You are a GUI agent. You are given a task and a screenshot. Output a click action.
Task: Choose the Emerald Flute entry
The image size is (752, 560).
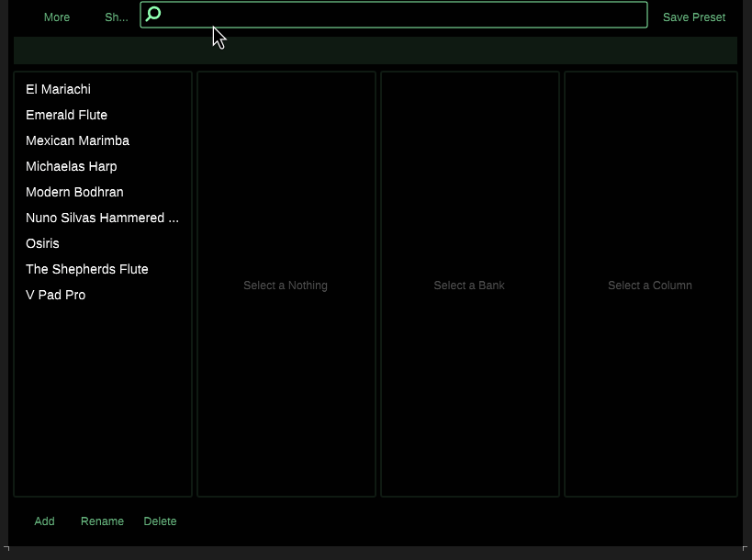66,115
